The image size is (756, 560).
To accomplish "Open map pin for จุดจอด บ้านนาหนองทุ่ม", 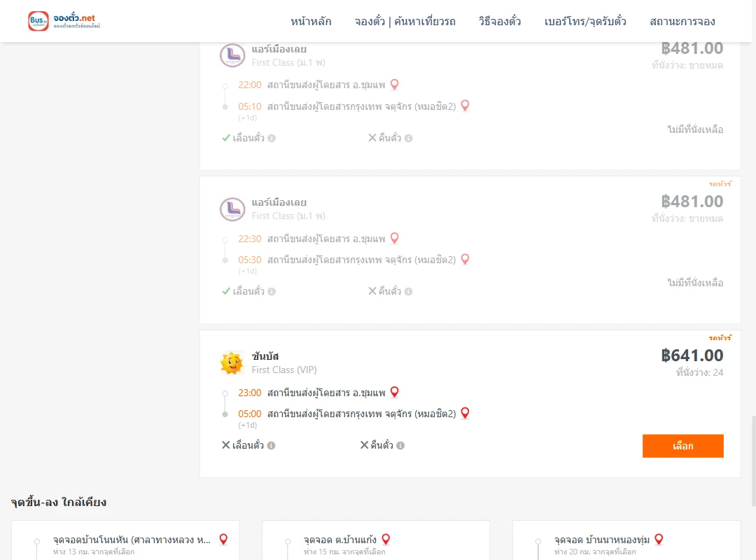I will 659,539.
